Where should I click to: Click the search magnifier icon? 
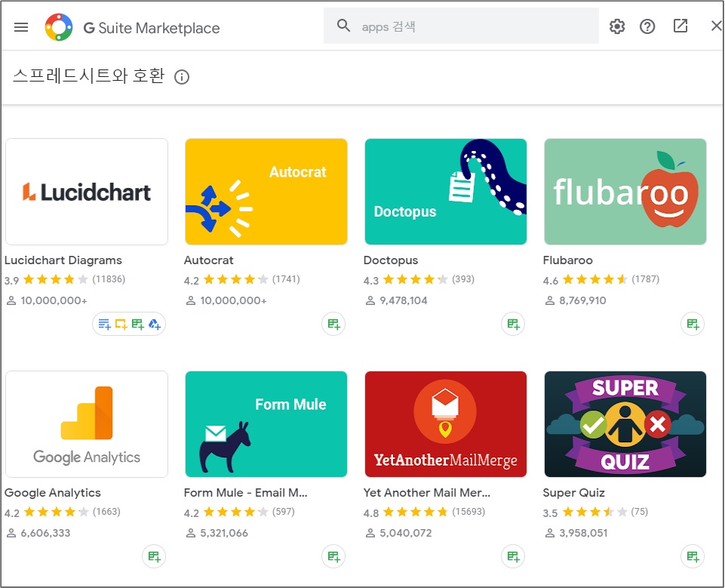(343, 26)
